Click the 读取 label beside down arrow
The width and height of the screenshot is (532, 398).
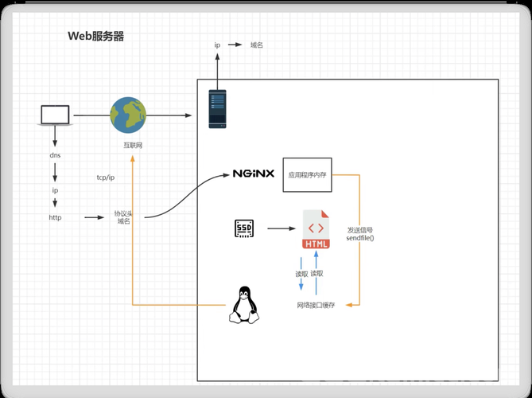tap(301, 274)
